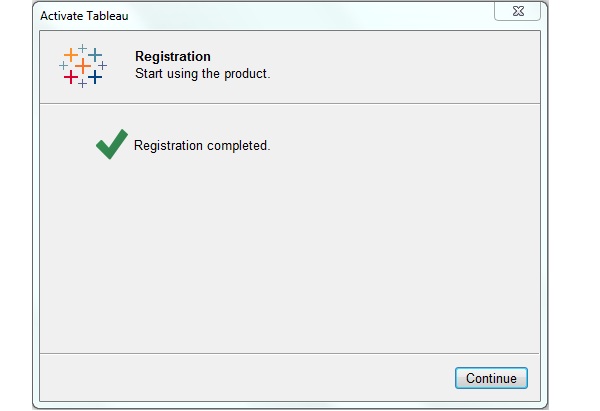Click the small gray cross topping the Tableau logo
The width and height of the screenshot is (600, 411).
(82, 48)
